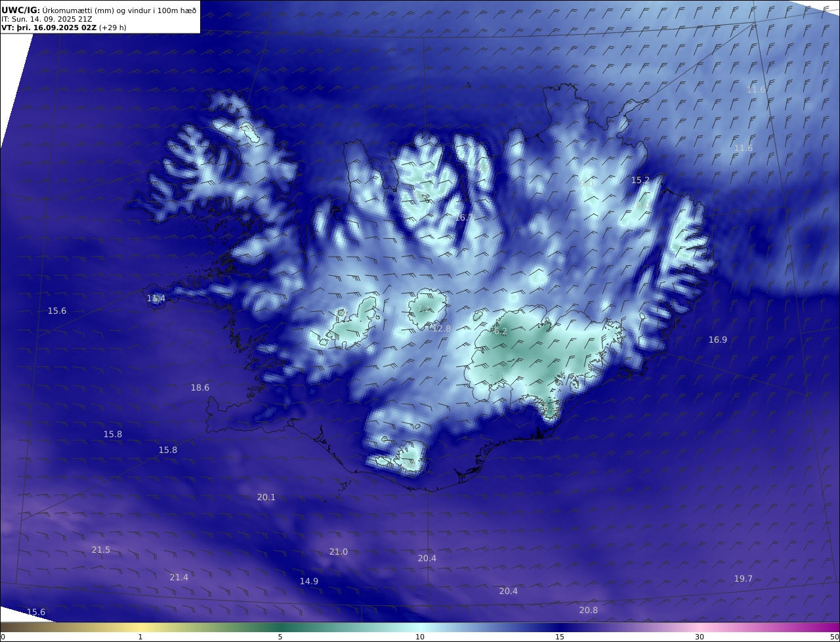Click the 20.1 value south of Reykjanes

(x=266, y=497)
